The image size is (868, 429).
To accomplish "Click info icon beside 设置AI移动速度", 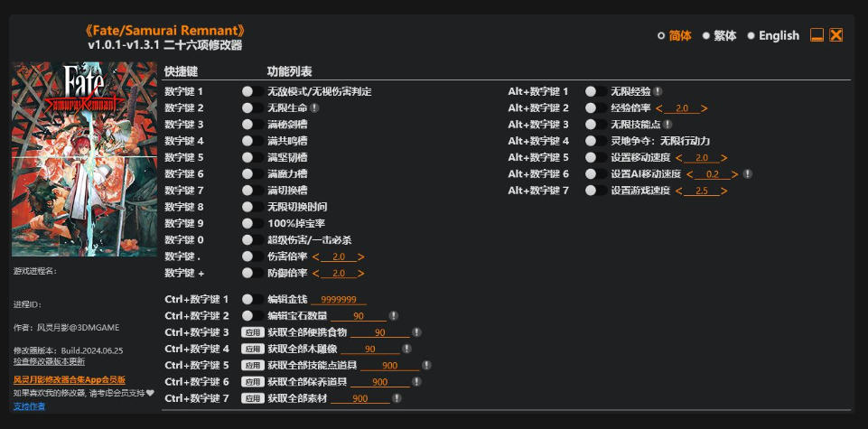I will [747, 173].
